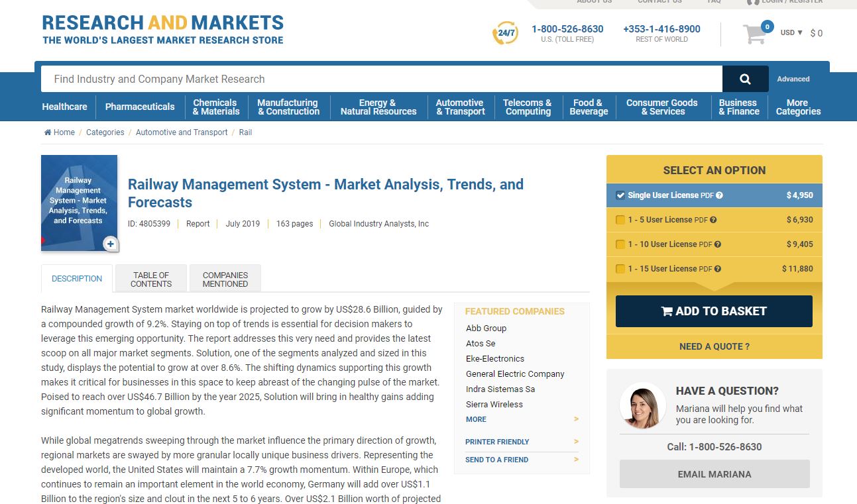
Task: Click the login footprint icon
Action: pos(753,2)
